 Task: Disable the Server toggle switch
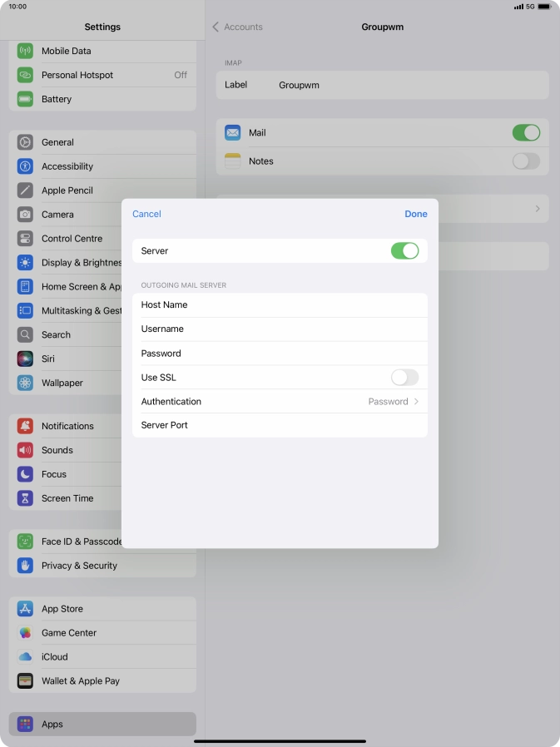click(x=404, y=250)
